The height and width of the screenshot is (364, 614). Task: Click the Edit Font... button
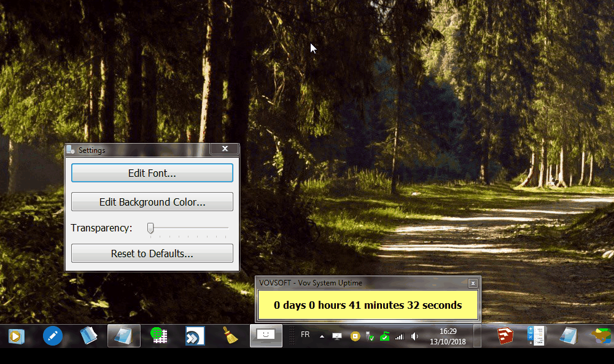[152, 173]
